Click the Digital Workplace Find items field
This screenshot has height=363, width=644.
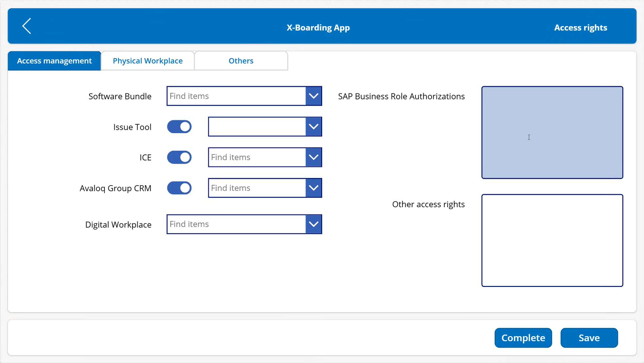(234, 224)
